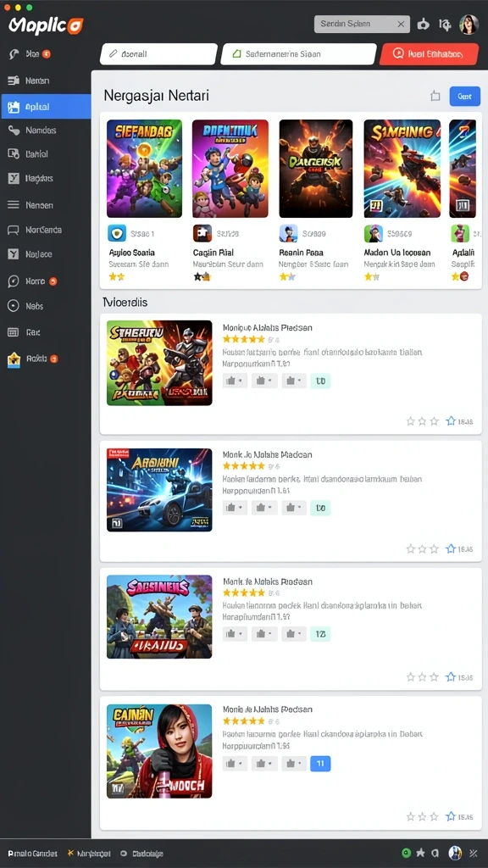Rate first empty star on Sagsineus item
This screenshot has height=868, width=488.
(x=411, y=677)
